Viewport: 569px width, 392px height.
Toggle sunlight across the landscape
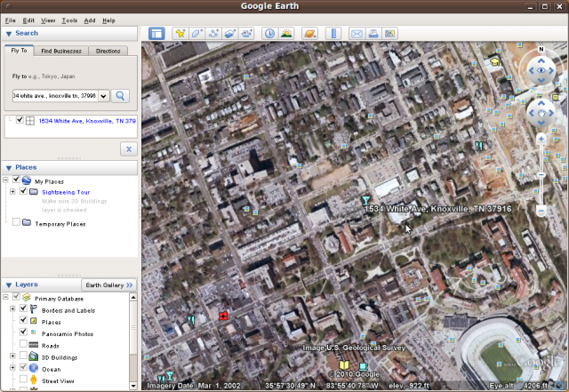pyautogui.click(x=286, y=34)
